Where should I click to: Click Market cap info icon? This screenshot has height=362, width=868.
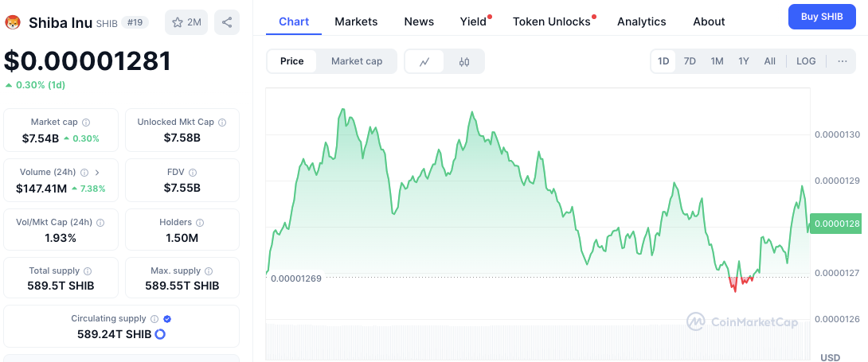(86, 123)
